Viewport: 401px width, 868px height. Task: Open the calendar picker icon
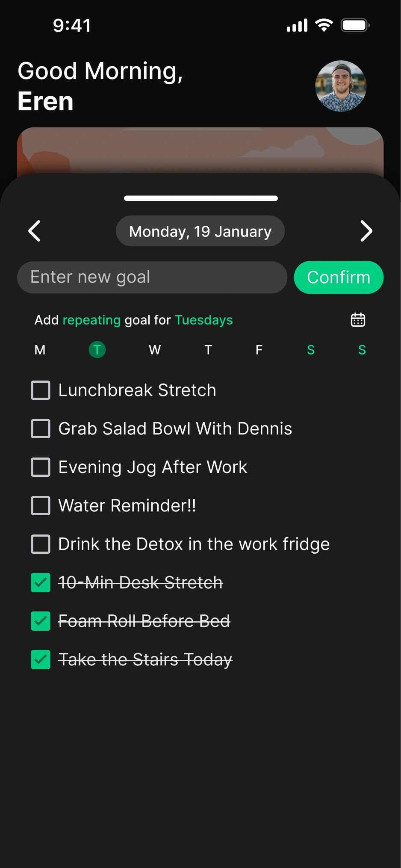click(x=358, y=320)
